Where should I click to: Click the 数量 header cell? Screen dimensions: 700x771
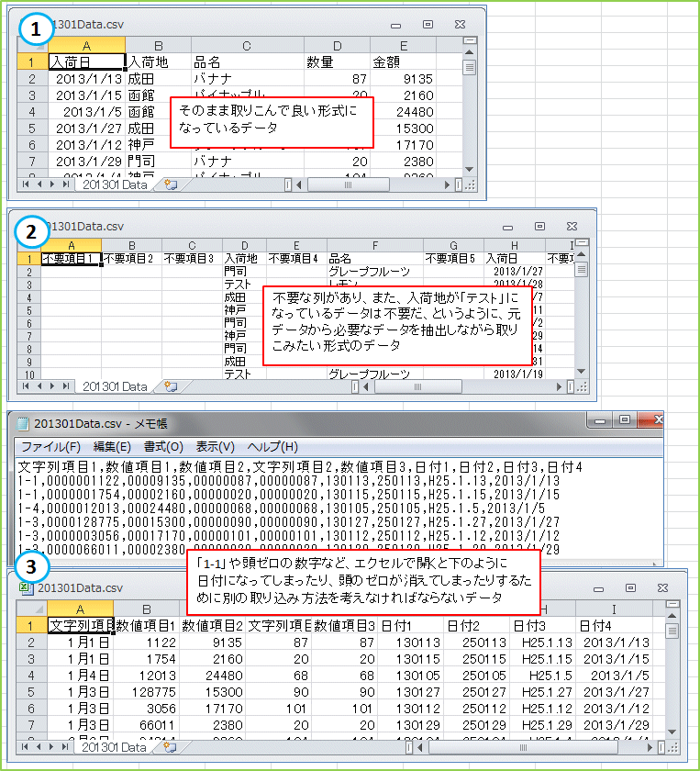click(x=338, y=62)
